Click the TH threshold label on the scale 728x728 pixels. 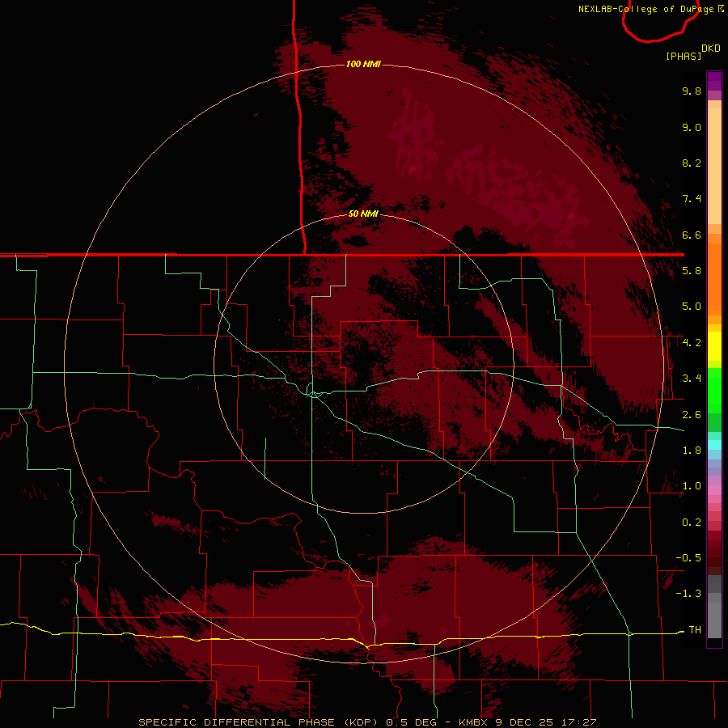tap(695, 630)
